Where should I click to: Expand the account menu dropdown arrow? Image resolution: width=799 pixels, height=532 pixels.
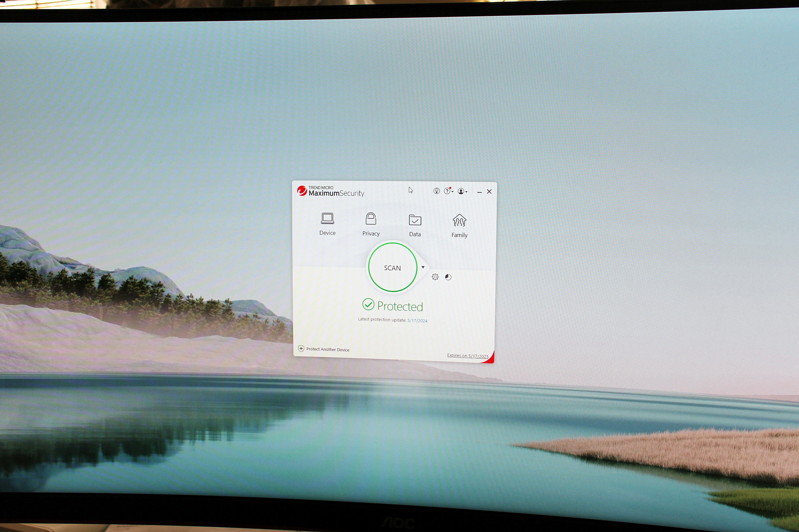coord(467,192)
